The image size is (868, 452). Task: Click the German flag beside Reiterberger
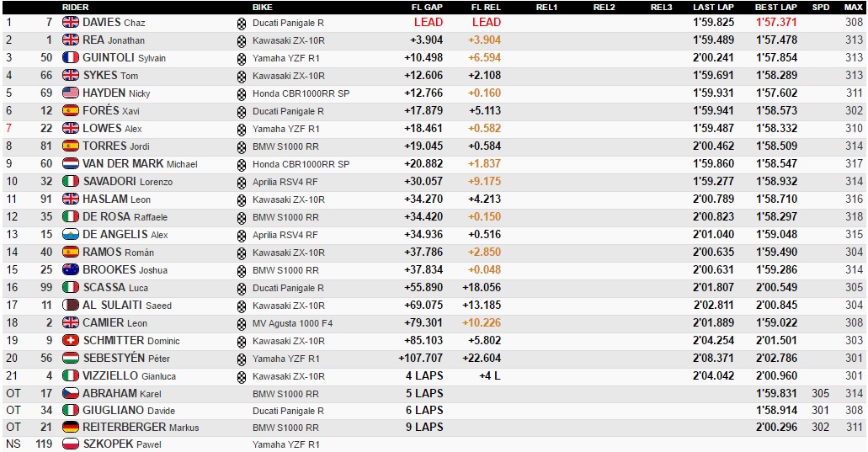point(71,428)
